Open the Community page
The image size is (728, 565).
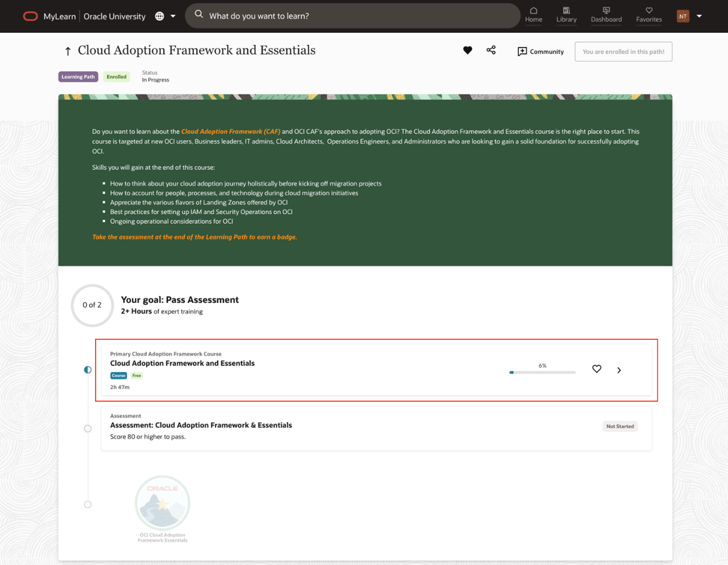click(540, 51)
